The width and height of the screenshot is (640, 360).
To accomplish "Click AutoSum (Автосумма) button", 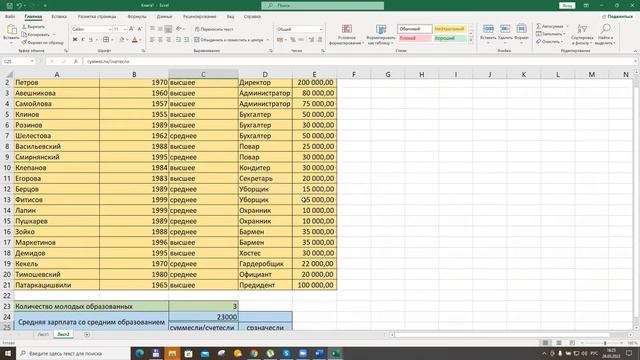I will [549, 26].
